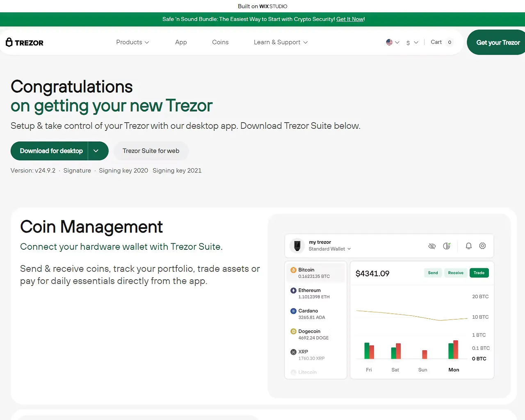Click the my trezor device name
Screen dimensions: 525x420
(320, 242)
